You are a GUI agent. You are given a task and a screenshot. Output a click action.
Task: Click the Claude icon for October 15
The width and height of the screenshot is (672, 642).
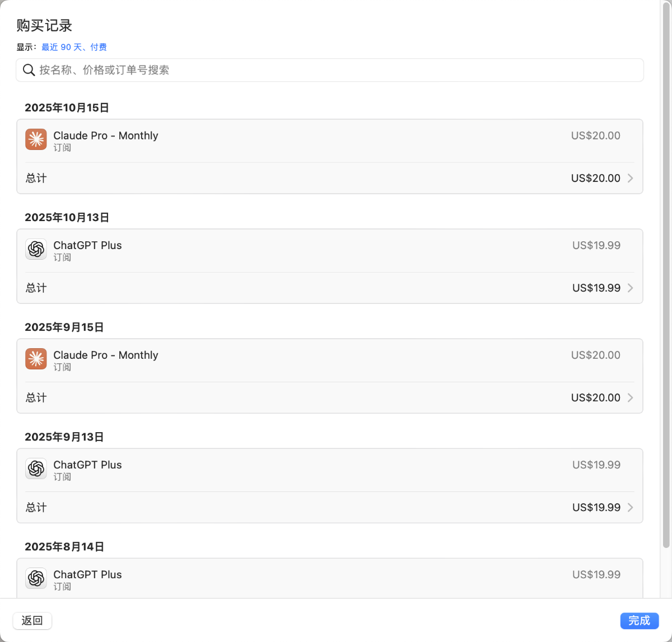point(36,139)
